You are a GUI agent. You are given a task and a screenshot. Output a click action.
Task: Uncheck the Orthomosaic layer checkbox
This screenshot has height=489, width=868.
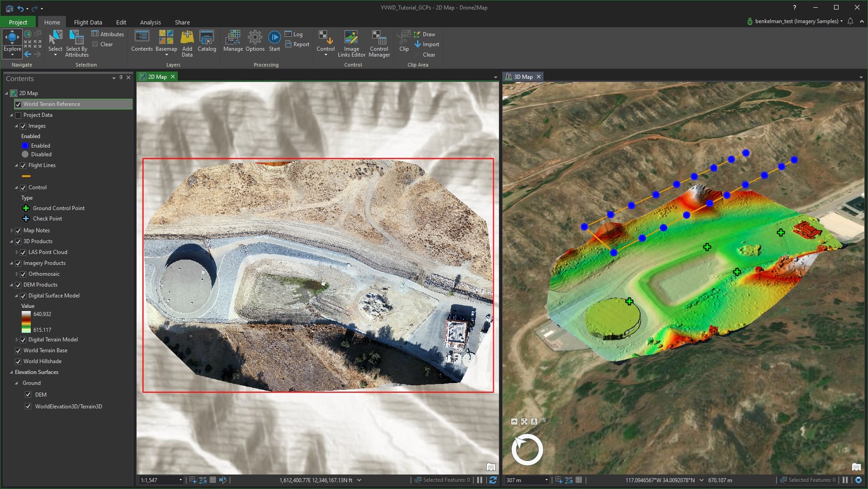tap(23, 274)
